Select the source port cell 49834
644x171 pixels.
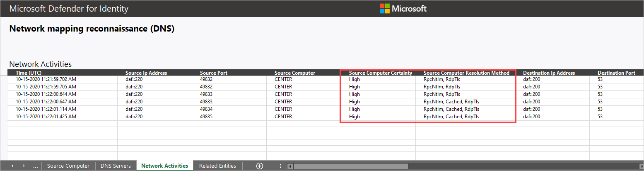[x=229, y=109]
